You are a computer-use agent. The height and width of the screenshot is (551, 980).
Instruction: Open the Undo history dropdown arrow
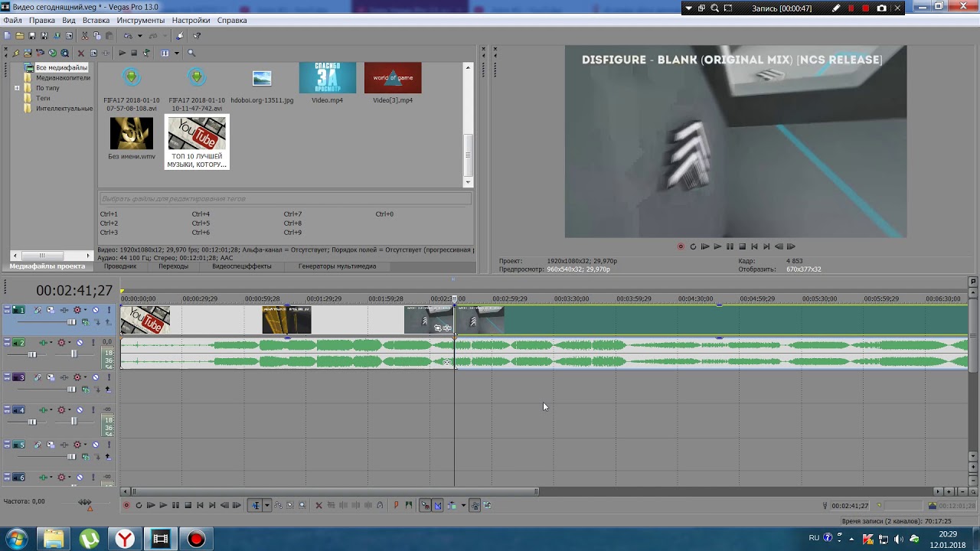tap(140, 36)
